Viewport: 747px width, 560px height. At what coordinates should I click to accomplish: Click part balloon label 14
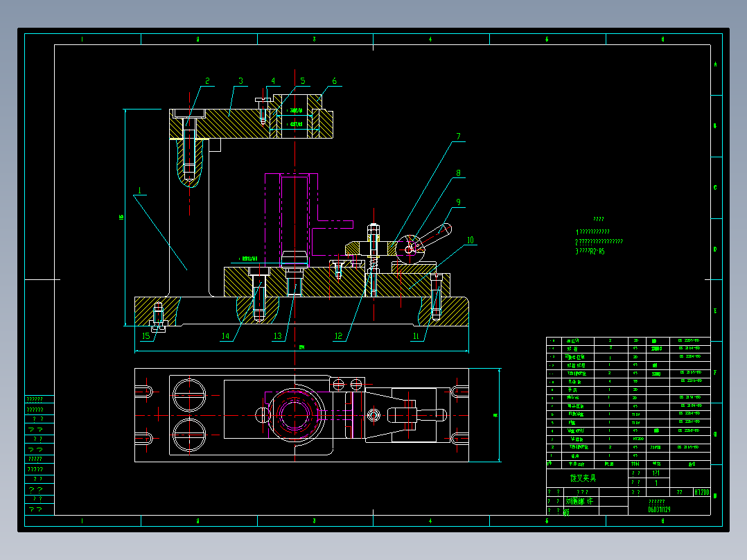coord(225,336)
